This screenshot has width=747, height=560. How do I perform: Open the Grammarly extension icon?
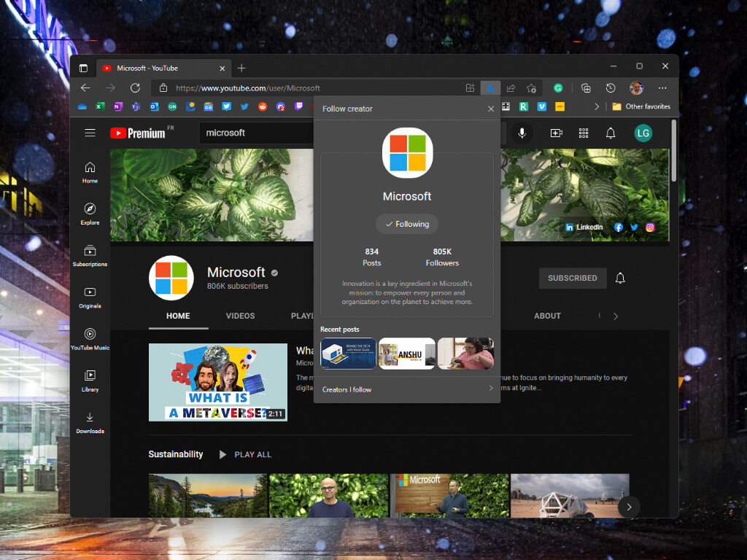tap(558, 88)
